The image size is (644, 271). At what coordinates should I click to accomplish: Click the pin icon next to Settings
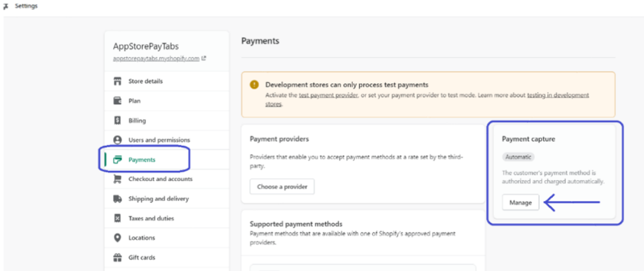[5, 6]
